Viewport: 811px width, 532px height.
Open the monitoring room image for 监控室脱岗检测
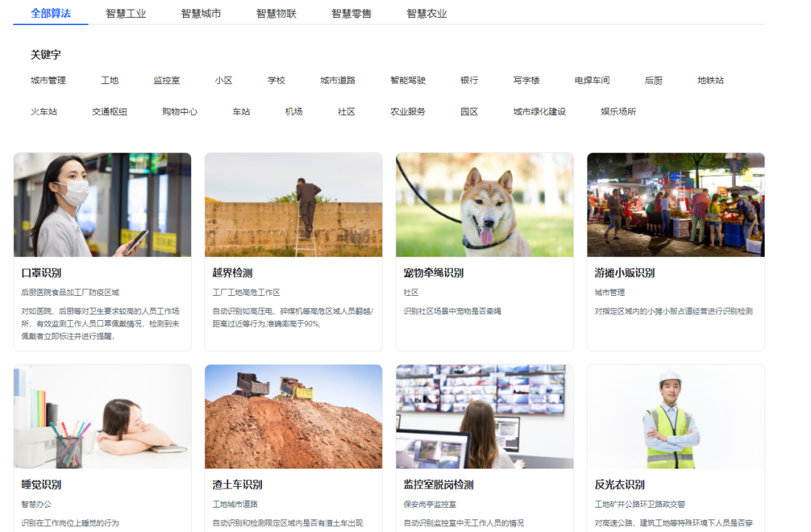[x=485, y=417]
